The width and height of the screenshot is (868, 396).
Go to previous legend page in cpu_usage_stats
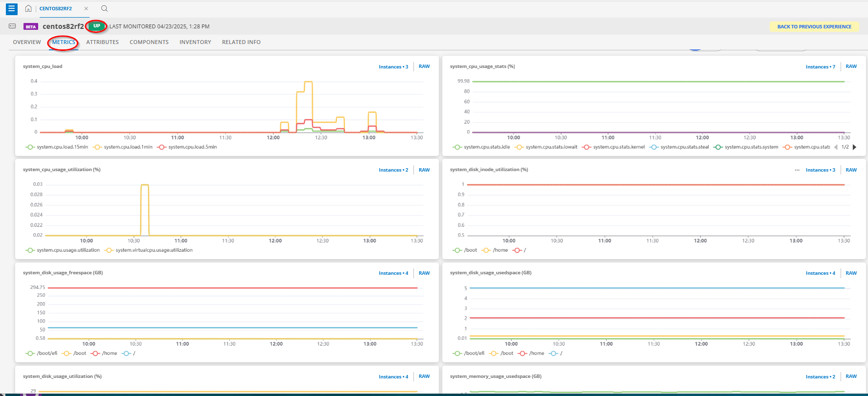(836, 147)
